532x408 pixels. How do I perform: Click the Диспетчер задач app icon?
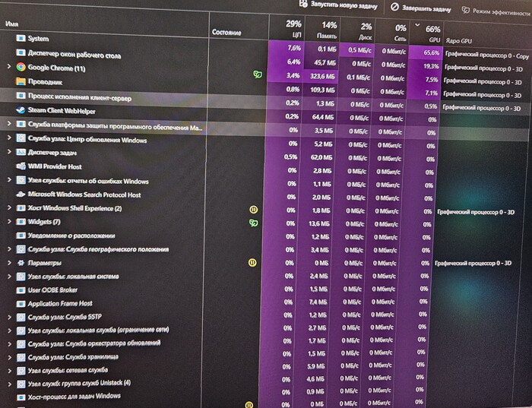21,152
